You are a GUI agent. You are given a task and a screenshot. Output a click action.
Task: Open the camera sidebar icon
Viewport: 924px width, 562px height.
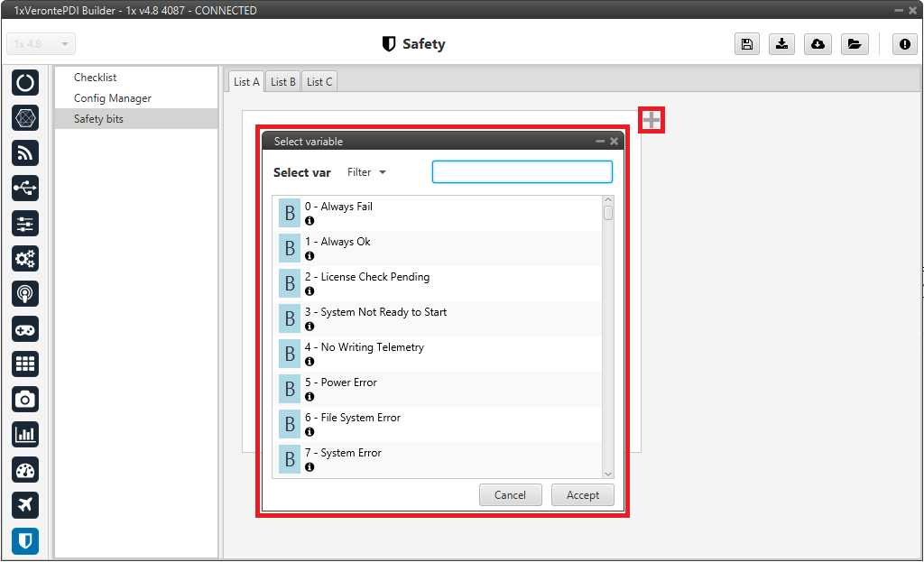[24, 400]
